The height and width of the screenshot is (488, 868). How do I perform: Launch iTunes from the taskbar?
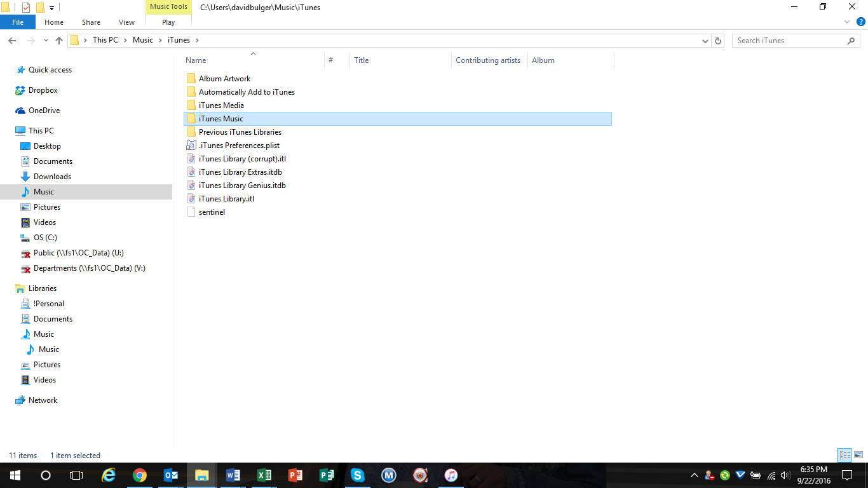pos(451,475)
